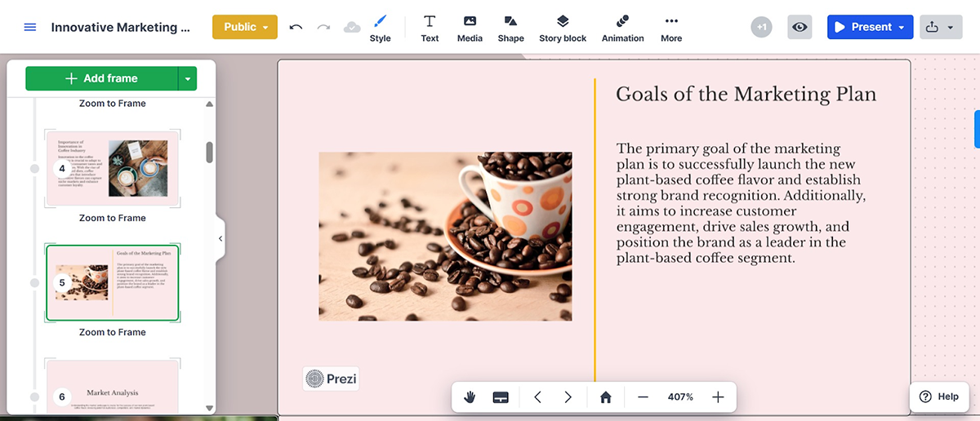980x421 pixels.
Task: Click the Undo arrow icon
Action: (x=296, y=27)
